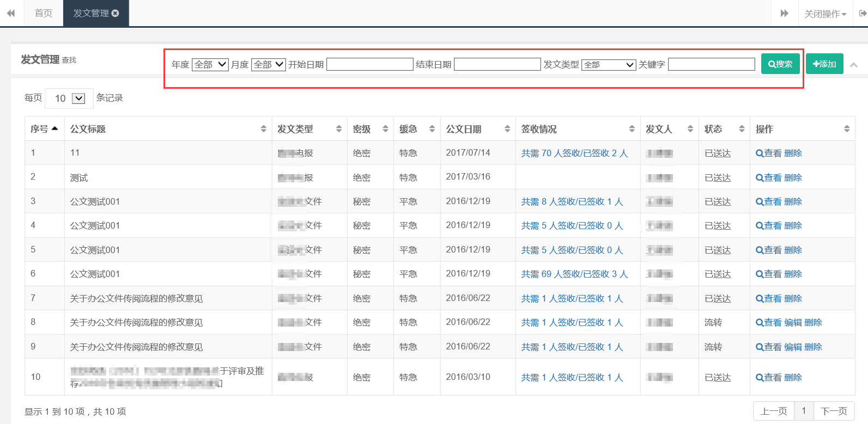The image size is (868, 424).
Task: Click the tab scroll-left double arrow icon
Action: pyautogui.click(x=11, y=13)
